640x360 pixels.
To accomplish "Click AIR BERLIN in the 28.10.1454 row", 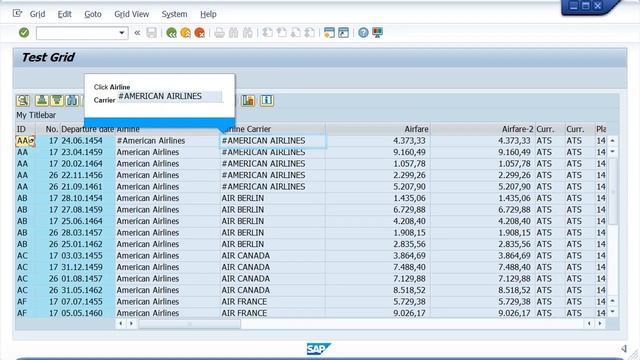I will point(243,198).
